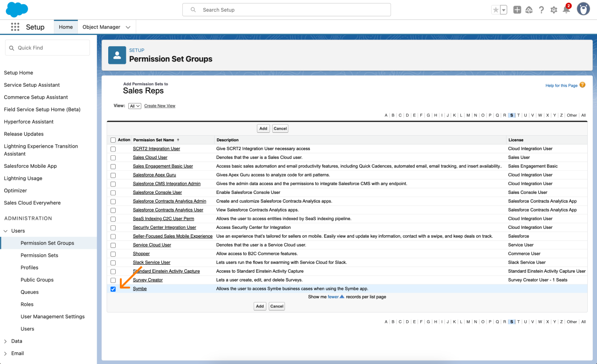Filter by letter T in top alphabet bar
The width and height of the screenshot is (597, 364).
coord(518,115)
